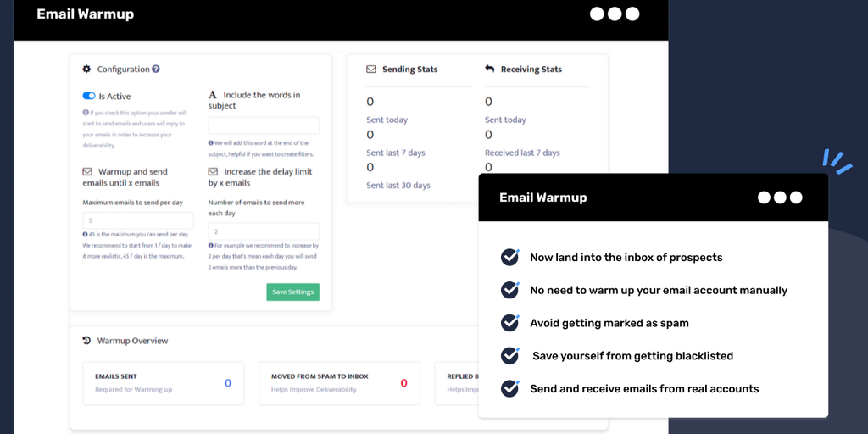The image size is (868, 434).
Task: Click the envelope icon beside Increase the delay limit
Action: (213, 172)
